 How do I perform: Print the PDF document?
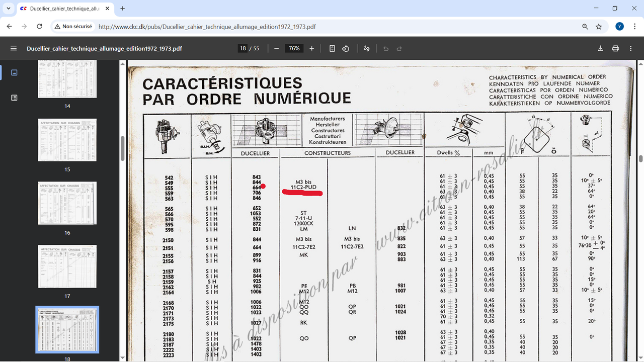tap(615, 48)
